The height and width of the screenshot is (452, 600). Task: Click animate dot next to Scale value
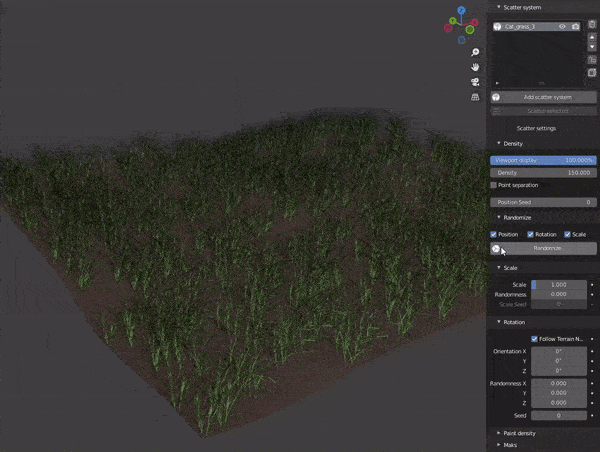tap(592, 285)
